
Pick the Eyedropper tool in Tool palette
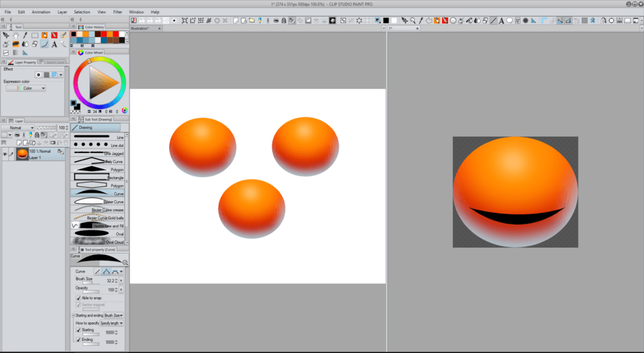(x=25, y=36)
